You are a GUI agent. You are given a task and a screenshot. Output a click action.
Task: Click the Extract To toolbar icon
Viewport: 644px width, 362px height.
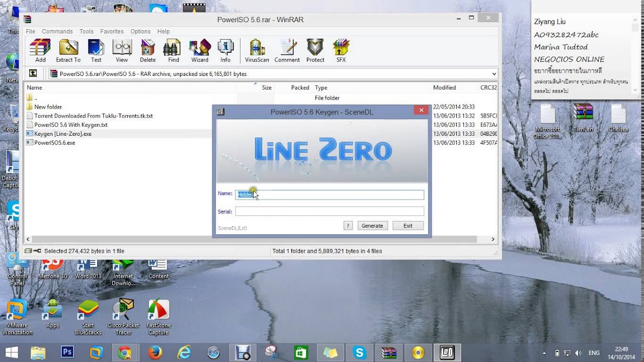[68, 51]
